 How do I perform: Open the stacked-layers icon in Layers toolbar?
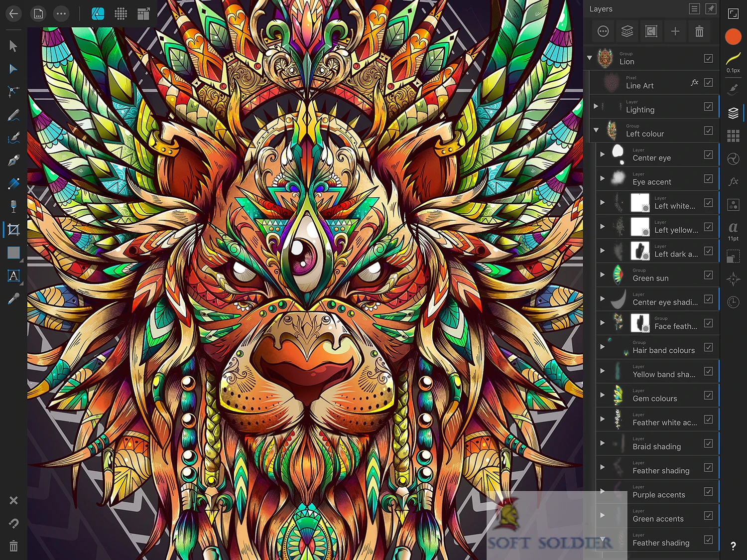(x=627, y=32)
